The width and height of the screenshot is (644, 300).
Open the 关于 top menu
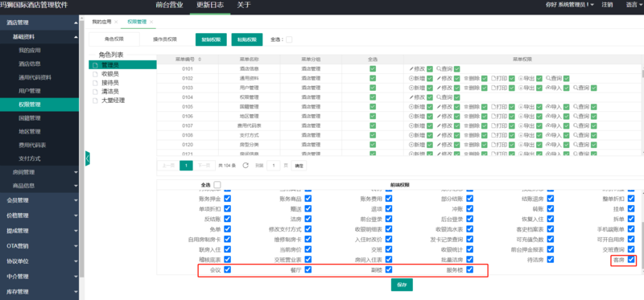(x=244, y=6)
